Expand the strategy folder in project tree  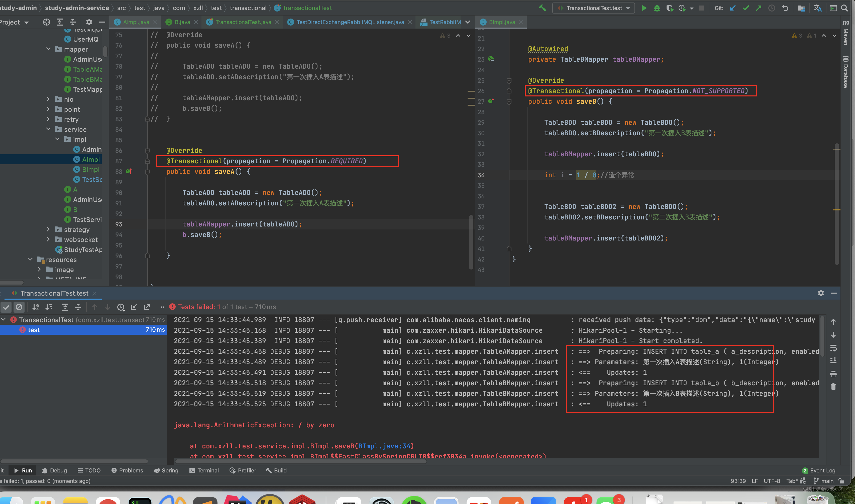click(48, 230)
